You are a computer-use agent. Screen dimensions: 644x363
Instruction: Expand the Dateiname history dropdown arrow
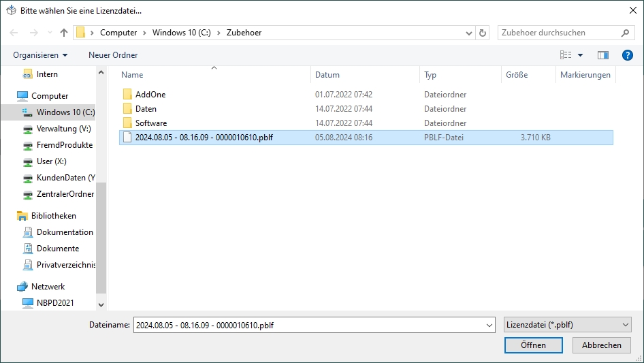click(x=489, y=325)
